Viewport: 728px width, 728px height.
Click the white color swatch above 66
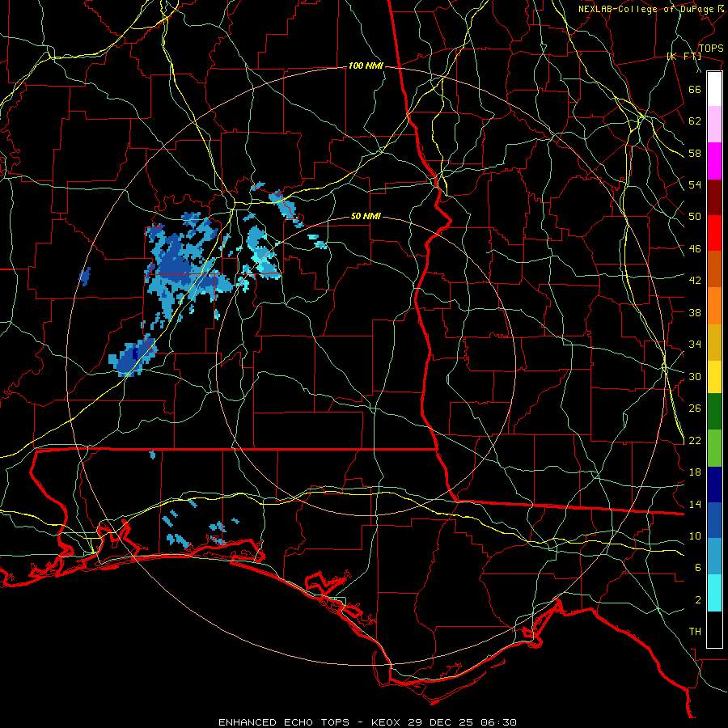pos(714,89)
